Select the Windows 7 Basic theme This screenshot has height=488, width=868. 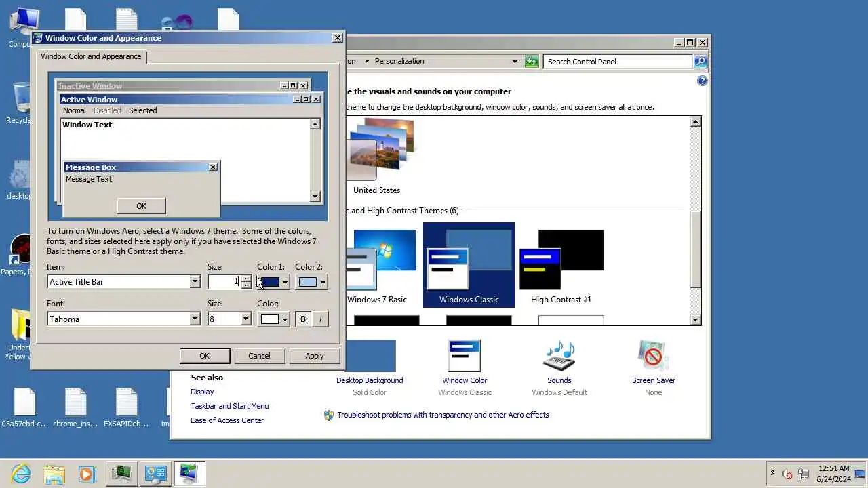tap(380, 266)
